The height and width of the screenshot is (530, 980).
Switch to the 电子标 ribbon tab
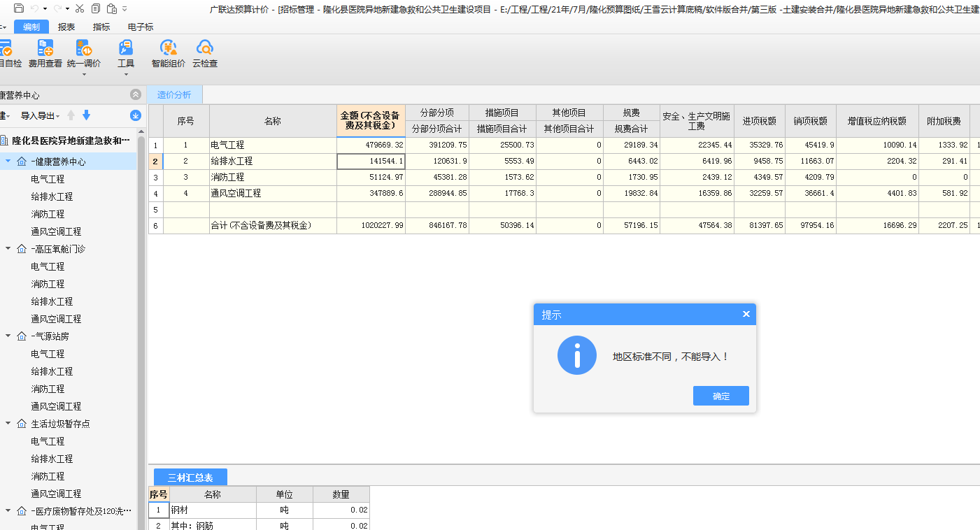click(141, 27)
